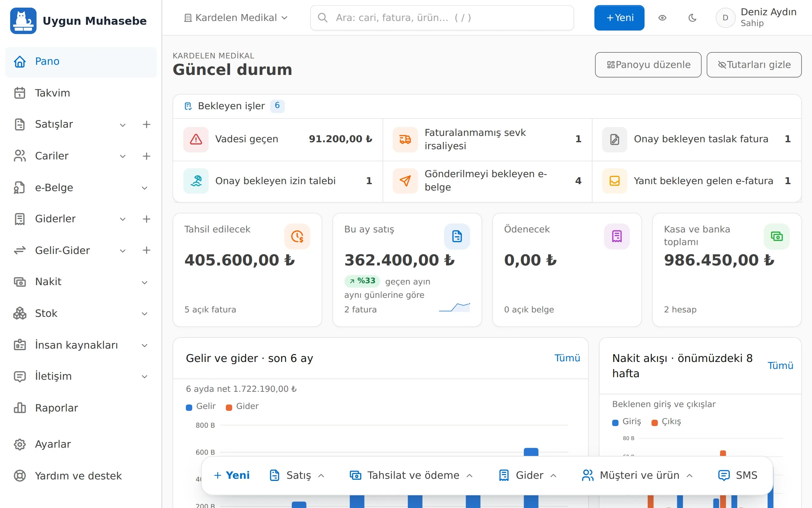
Task: Expand the Satışlar sidebar chevron
Action: [x=123, y=125]
